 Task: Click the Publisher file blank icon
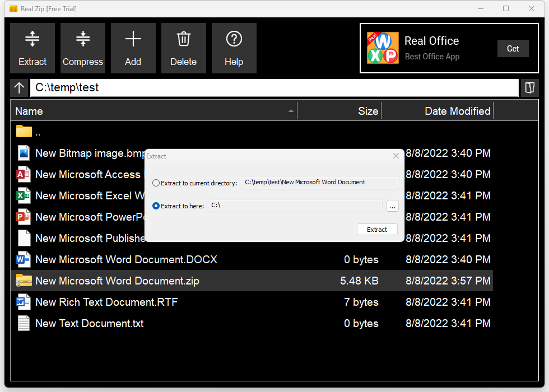24,239
